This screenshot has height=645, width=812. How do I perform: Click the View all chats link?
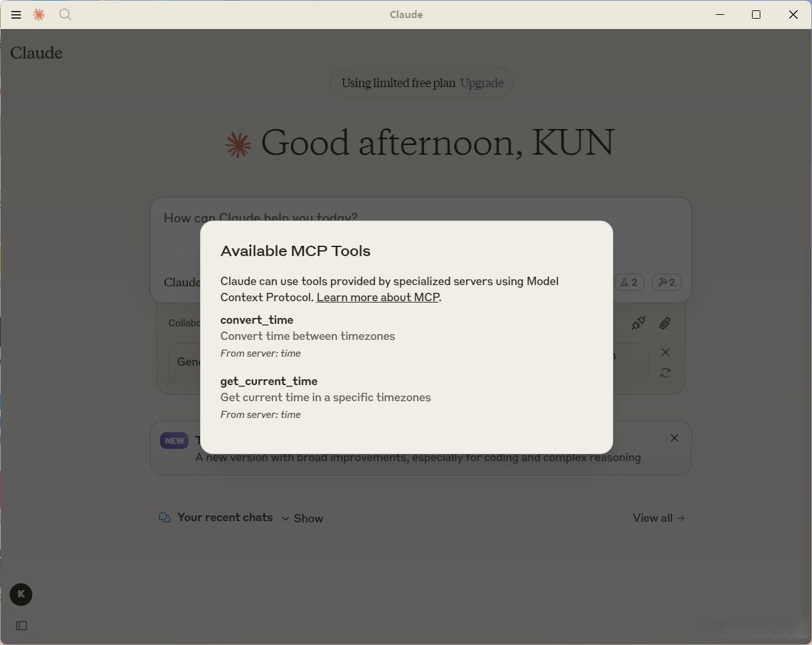pyautogui.click(x=659, y=518)
